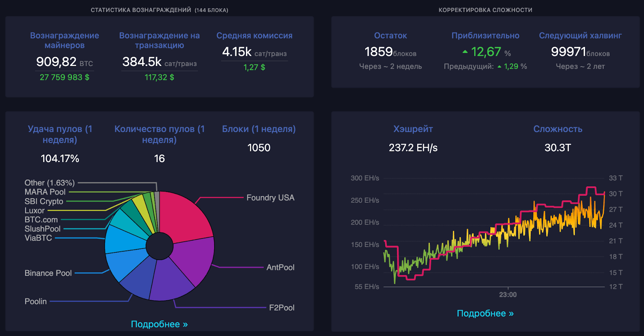This screenshot has width=644, height=336.
Task: Click the AntPool pie label
Action: coord(281,267)
